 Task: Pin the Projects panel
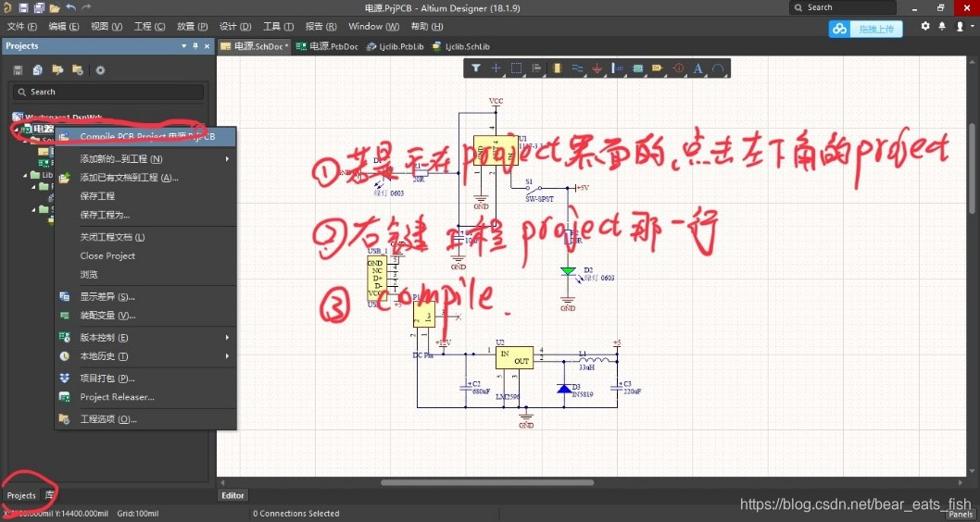click(x=195, y=46)
